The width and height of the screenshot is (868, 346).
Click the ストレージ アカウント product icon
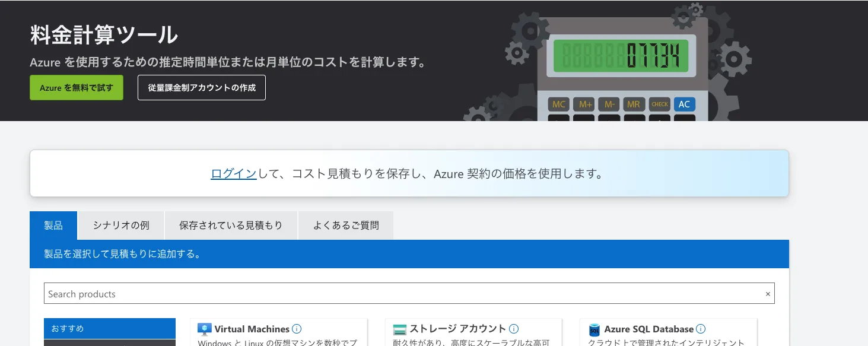click(x=400, y=329)
